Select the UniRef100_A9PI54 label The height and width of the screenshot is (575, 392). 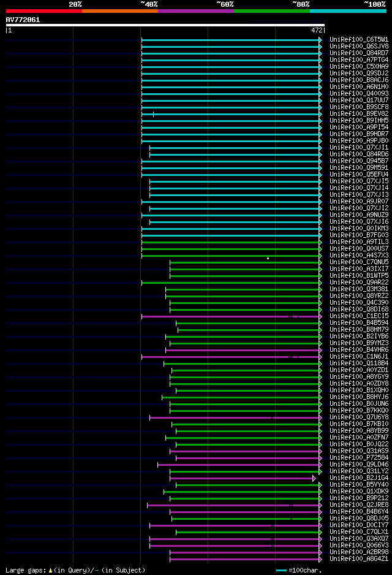pos(359,127)
